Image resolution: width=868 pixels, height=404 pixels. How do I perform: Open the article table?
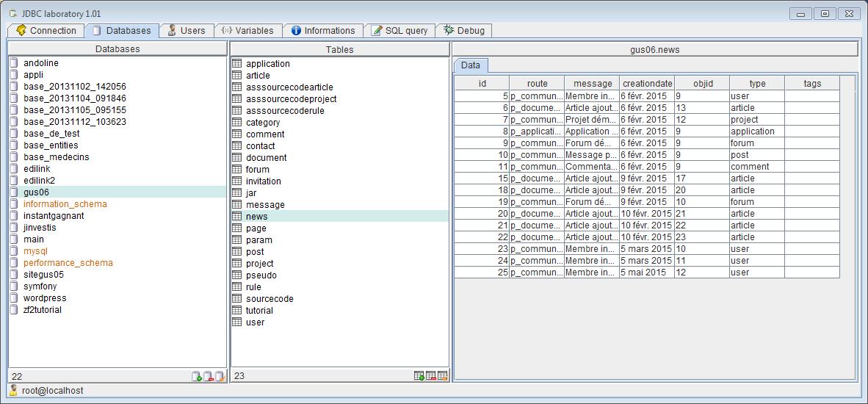(339, 75)
